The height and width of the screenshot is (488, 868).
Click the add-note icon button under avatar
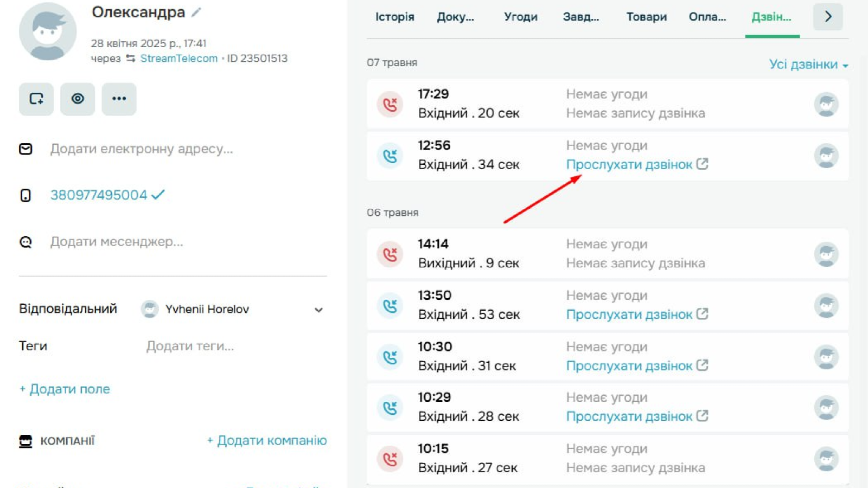pos(36,99)
